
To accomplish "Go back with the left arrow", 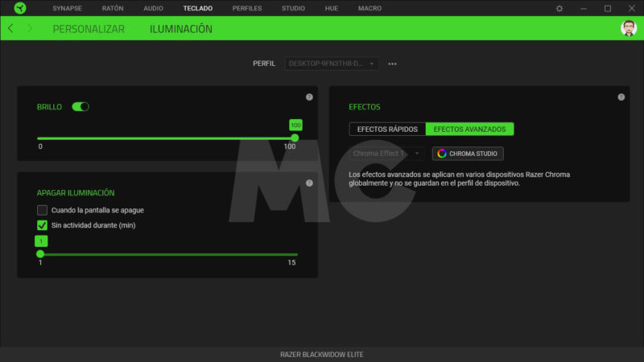I will (10, 29).
